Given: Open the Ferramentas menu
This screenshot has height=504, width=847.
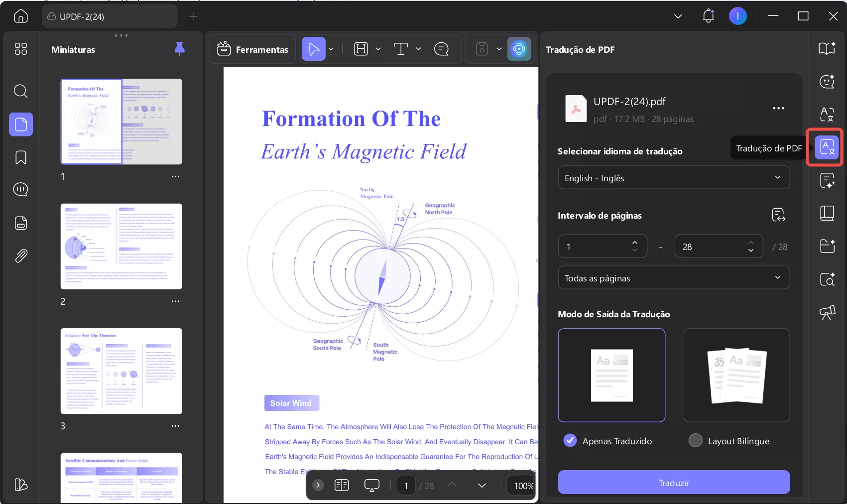Looking at the screenshot, I should (253, 49).
